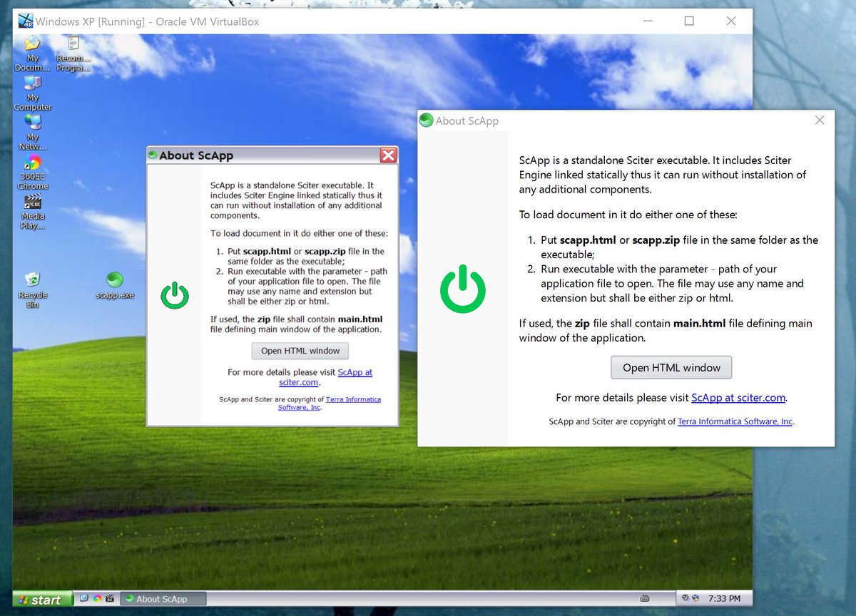Click large green power icon in right window
The height and width of the screenshot is (616, 856).
coord(463,289)
